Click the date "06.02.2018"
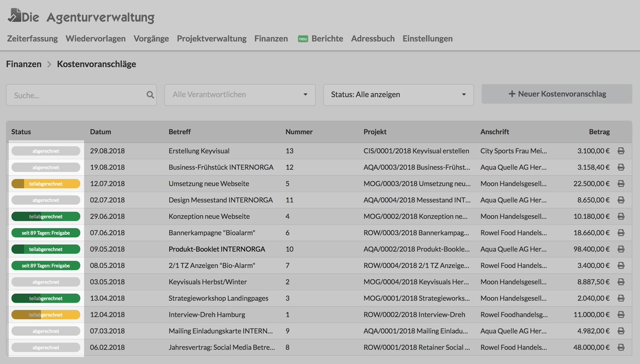This screenshot has width=640, height=364. point(107,347)
